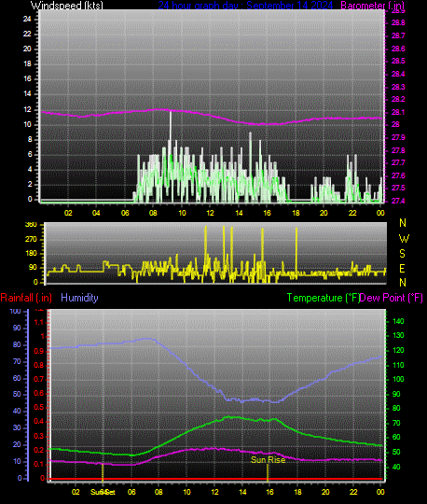Click the Rainfall (.in) legend label
This screenshot has height=504, width=427.
point(26,298)
